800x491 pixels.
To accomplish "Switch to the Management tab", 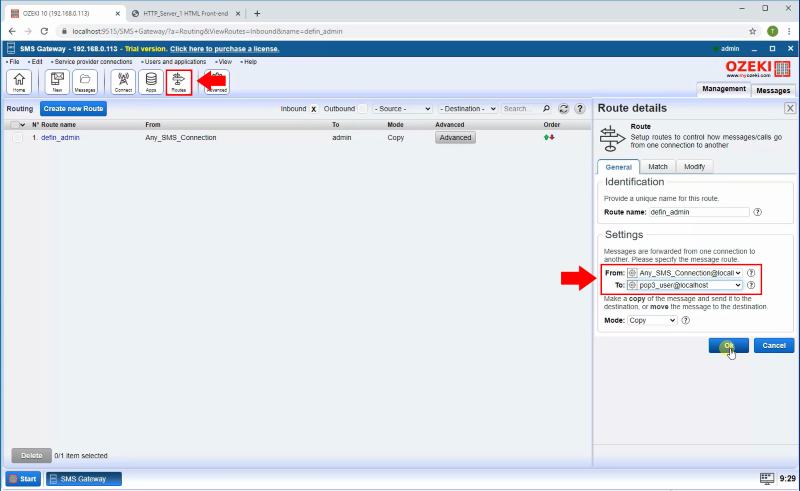I will (723, 89).
